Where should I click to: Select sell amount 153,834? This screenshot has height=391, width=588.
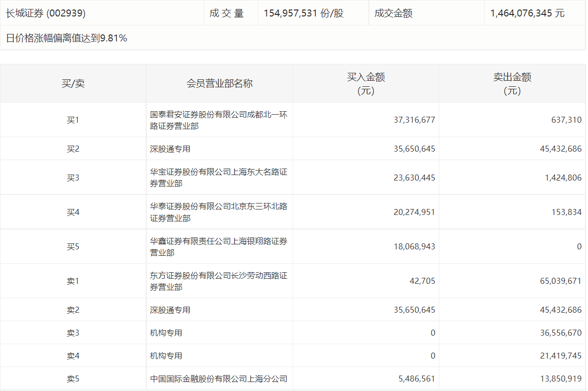point(566,212)
